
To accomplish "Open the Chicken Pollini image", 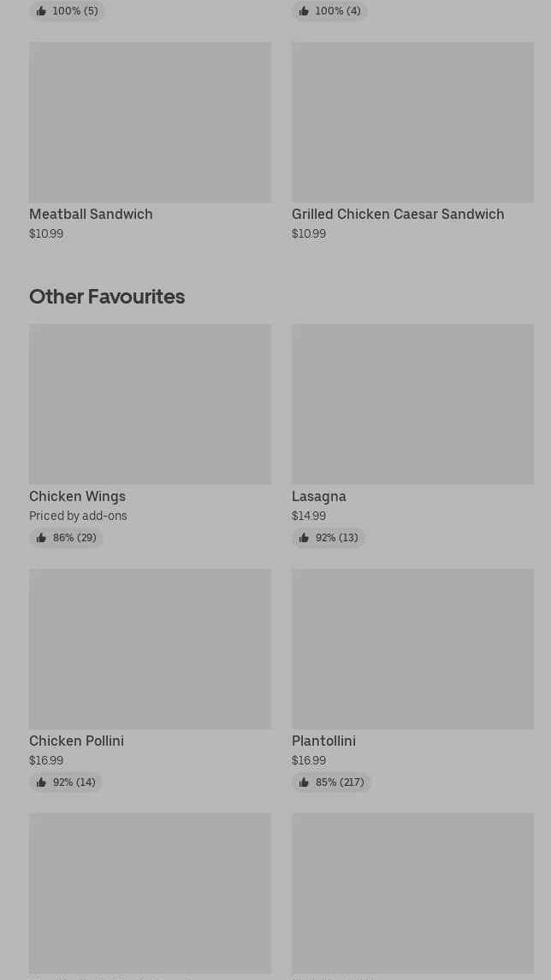I will [150, 648].
